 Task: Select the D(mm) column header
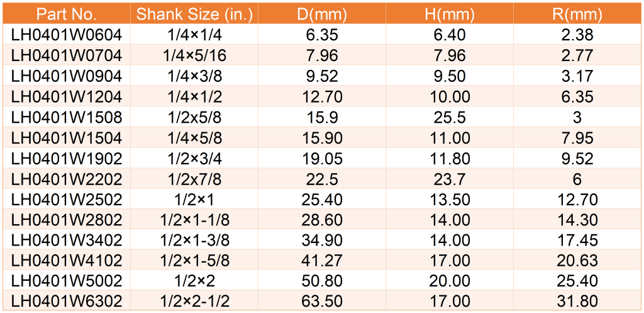[x=321, y=14]
